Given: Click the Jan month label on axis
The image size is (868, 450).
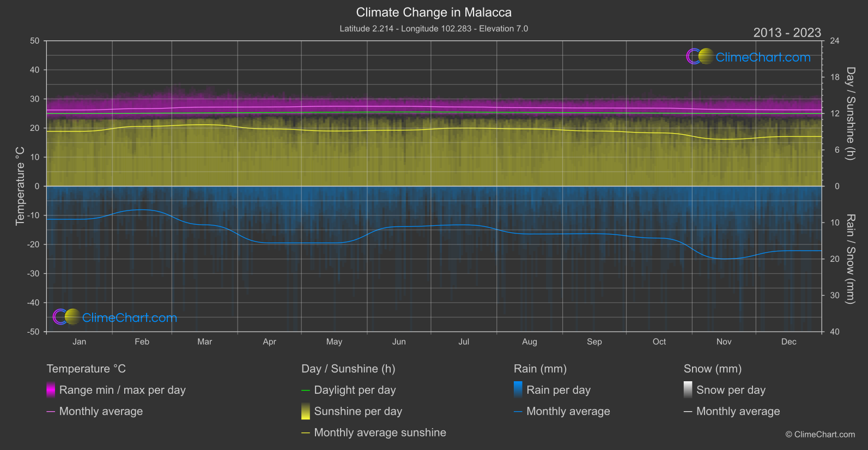Looking at the screenshot, I should [x=80, y=341].
